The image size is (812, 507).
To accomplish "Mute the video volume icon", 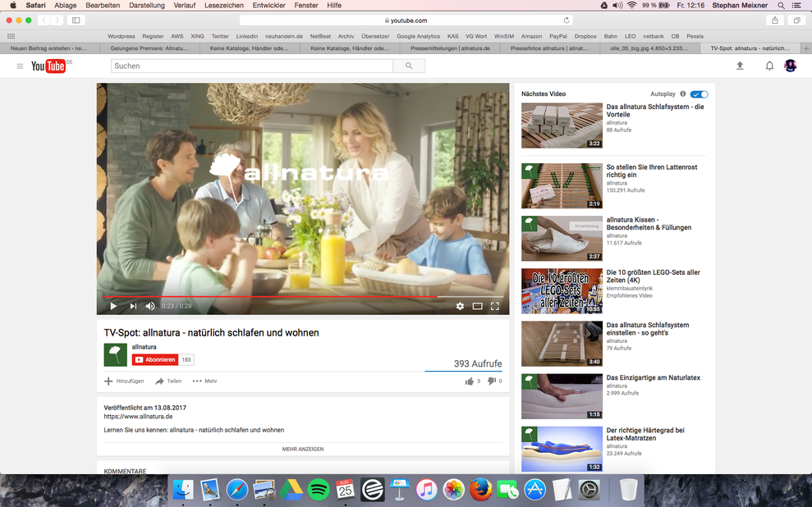I will (150, 306).
